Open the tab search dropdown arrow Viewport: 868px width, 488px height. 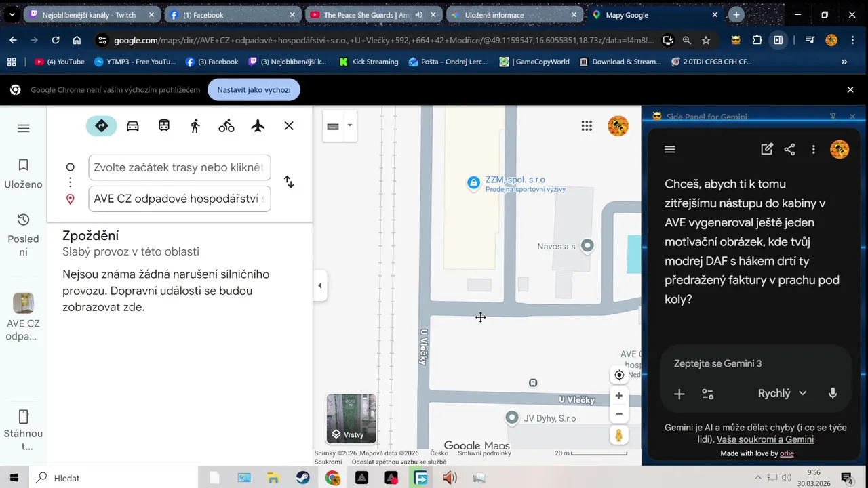12,14
